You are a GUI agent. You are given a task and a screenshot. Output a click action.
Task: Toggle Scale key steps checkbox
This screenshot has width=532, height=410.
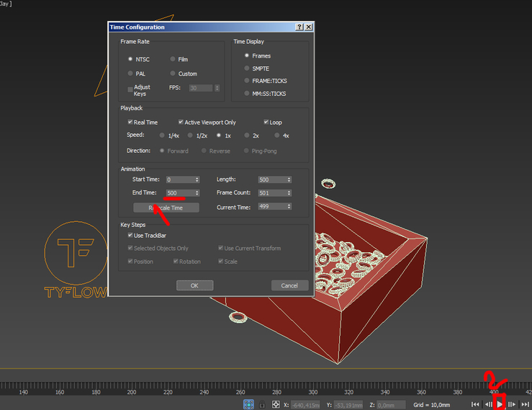(x=220, y=262)
